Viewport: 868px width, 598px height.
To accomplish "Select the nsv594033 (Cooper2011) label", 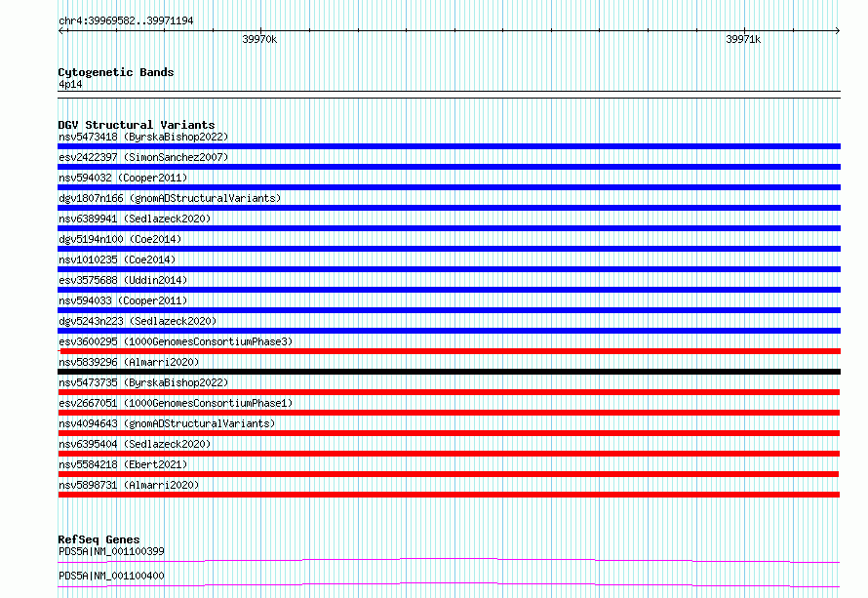I will tap(123, 300).
